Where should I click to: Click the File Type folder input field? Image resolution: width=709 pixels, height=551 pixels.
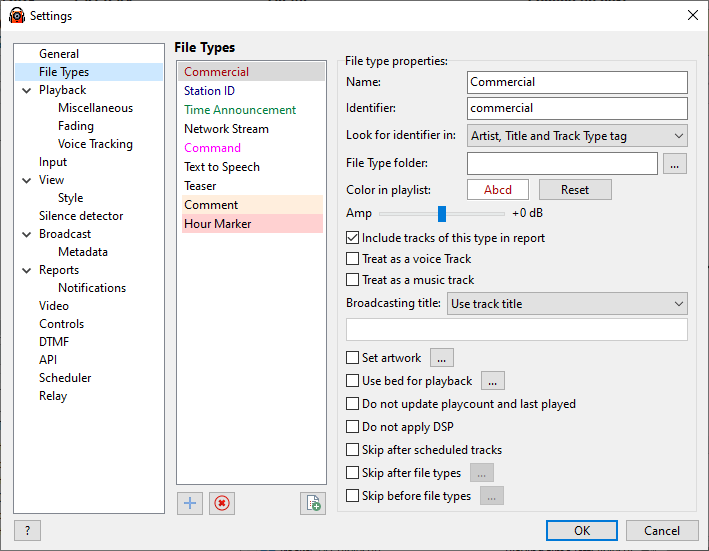click(x=562, y=163)
